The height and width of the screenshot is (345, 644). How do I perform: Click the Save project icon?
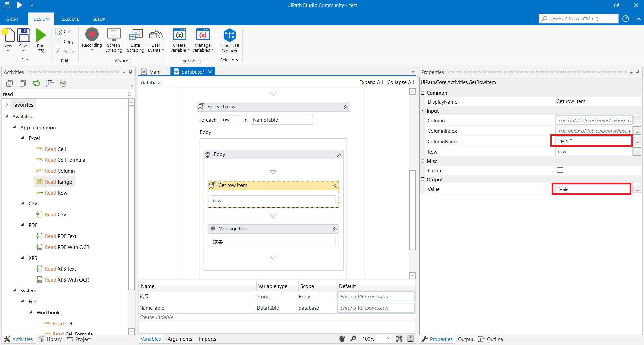(x=23, y=40)
